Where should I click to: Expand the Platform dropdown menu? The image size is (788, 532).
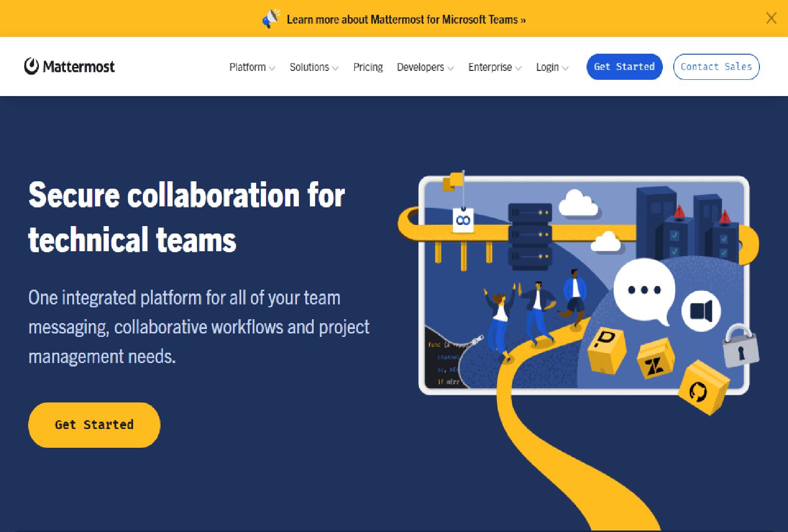click(x=252, y=67)
